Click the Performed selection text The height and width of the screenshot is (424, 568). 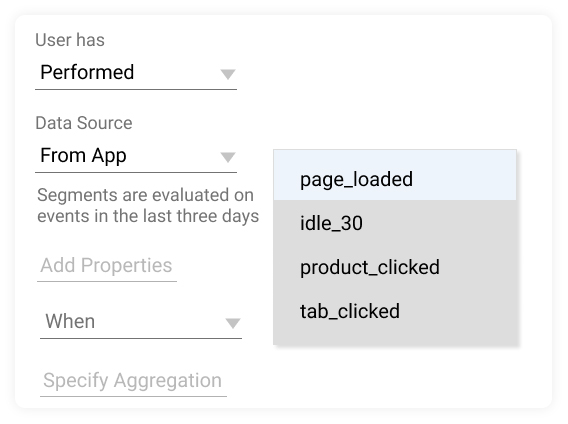point(87,72)
